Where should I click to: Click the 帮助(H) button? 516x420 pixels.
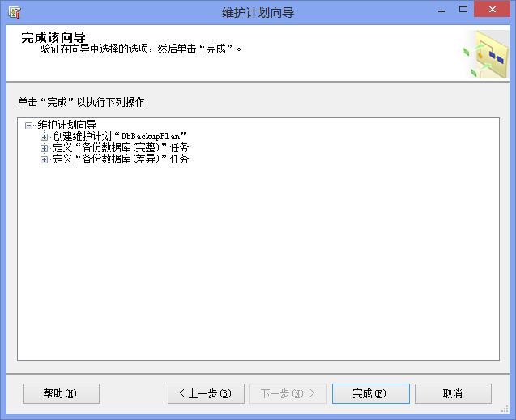click(61, 393)
